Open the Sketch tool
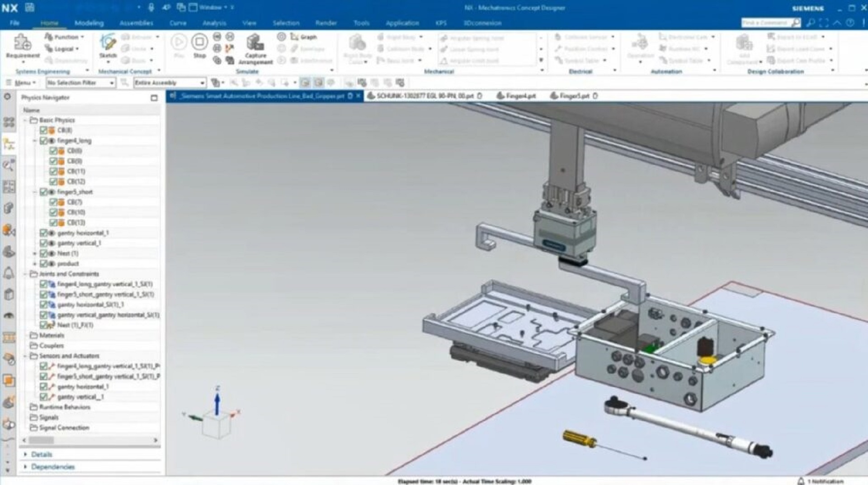This screenshot has width=868, height=485. [108, 43]
